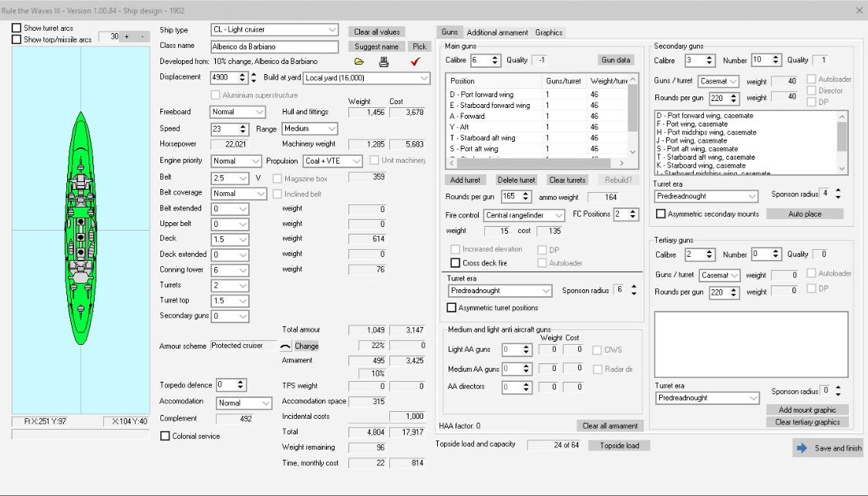Click the blue arrow on Save and finish
This screenshot has height=496, width=868.
point(802,447)
